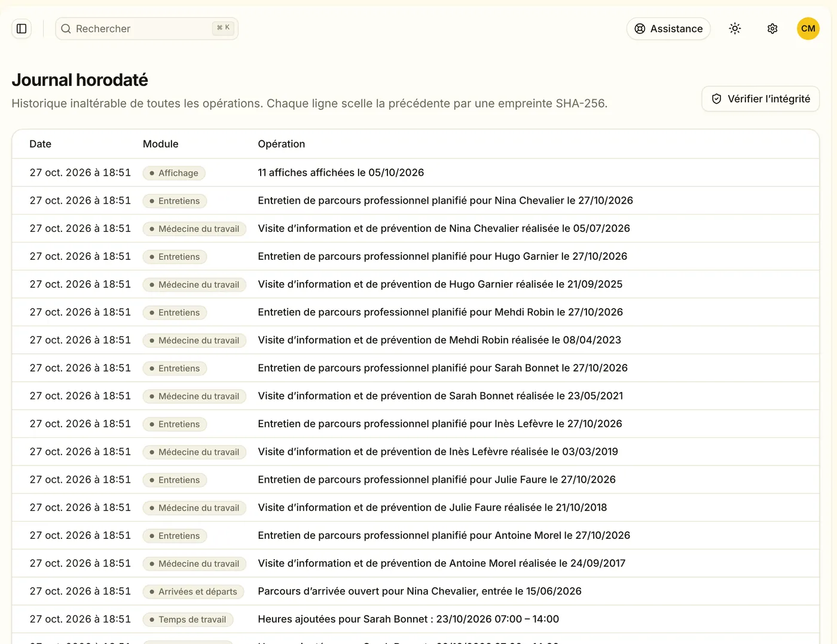This screenshot has width=837, height=644.
Task: Switch theme with the sun icon
Action: coord(735,29)
